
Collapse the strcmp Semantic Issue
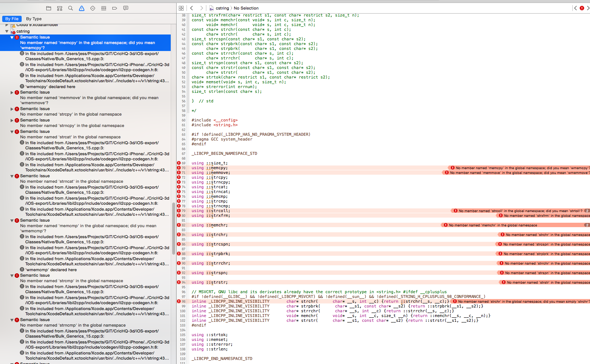tap(12, 276)
